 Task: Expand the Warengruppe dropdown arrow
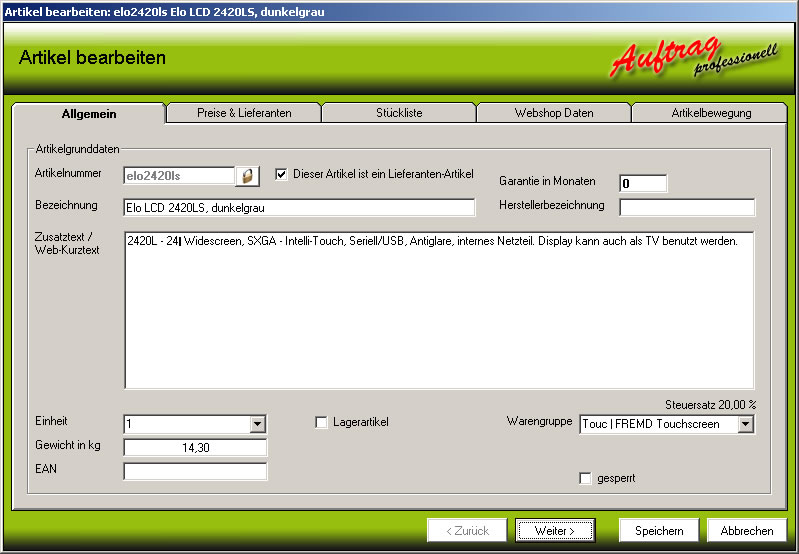click(x=745, y=424)
